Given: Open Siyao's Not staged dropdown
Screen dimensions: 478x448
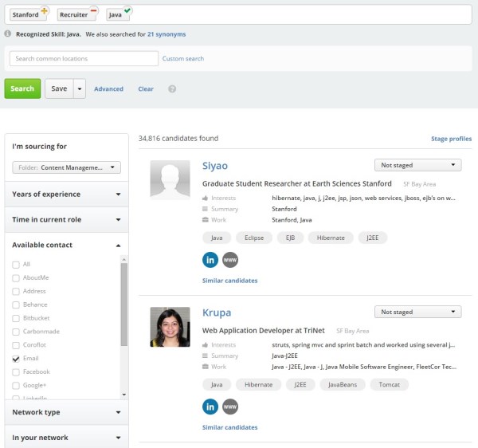Looking at the screenshot, I should coord(417,165).
